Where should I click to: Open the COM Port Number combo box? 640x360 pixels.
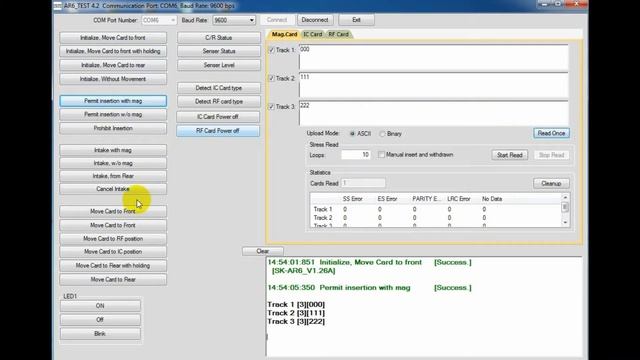(159, 20)
